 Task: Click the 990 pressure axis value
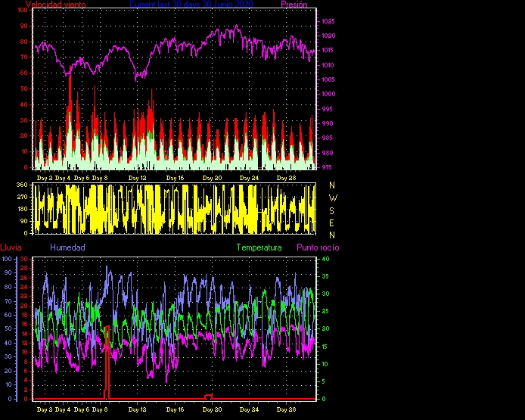(x=328, y=123)
